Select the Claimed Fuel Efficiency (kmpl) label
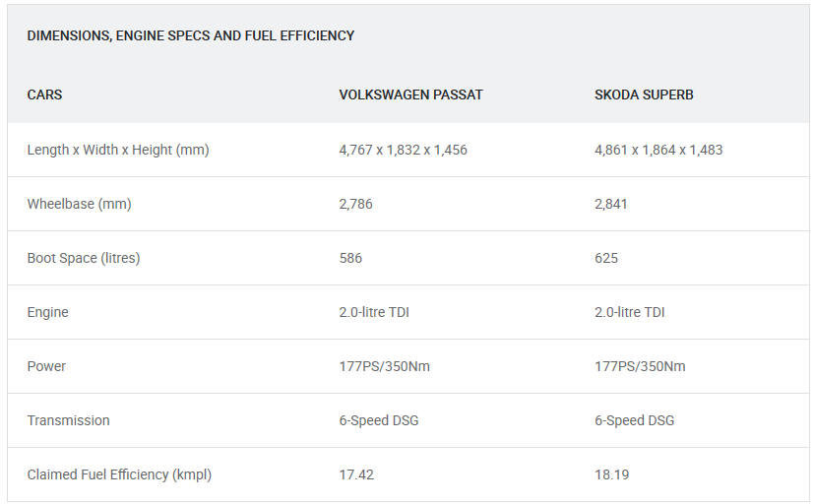Screen dimensions: 814x504 (x=119, y=474)
